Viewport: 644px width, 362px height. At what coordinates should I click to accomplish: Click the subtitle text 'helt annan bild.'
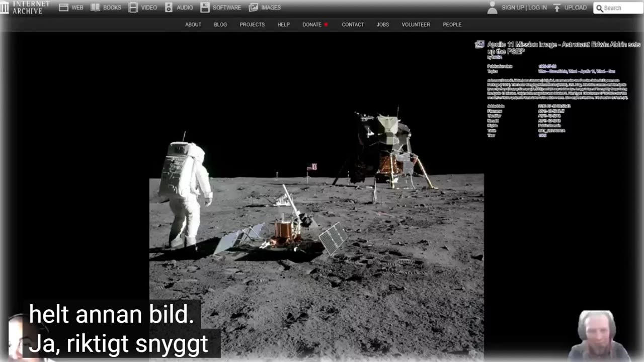click(x=111, y=315)
